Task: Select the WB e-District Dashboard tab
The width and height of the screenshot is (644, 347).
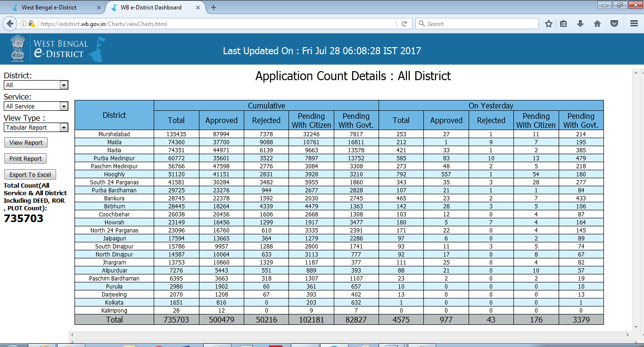Action: tap(156, 8)
